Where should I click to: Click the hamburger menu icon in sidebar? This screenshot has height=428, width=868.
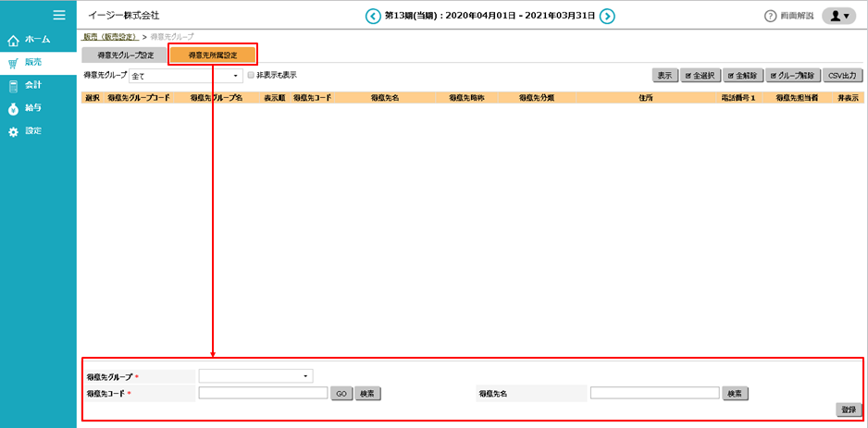tap(59, 15)
